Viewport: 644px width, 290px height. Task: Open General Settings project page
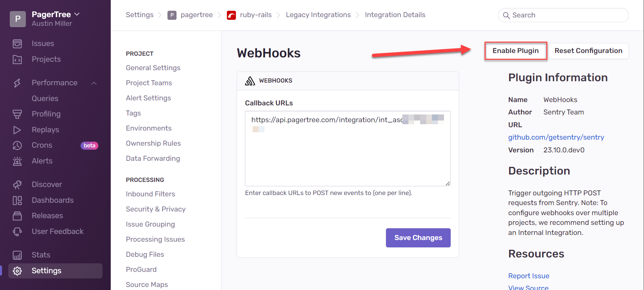[153, 68]
